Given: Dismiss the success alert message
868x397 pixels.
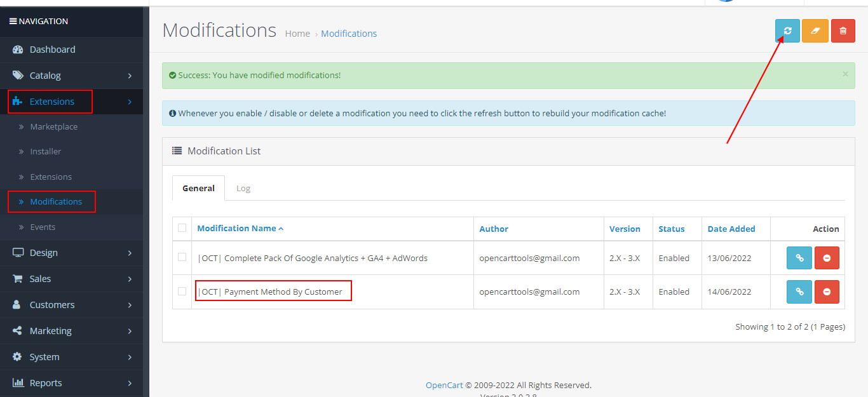Looking at the screenshot, I should coord(845,74).
